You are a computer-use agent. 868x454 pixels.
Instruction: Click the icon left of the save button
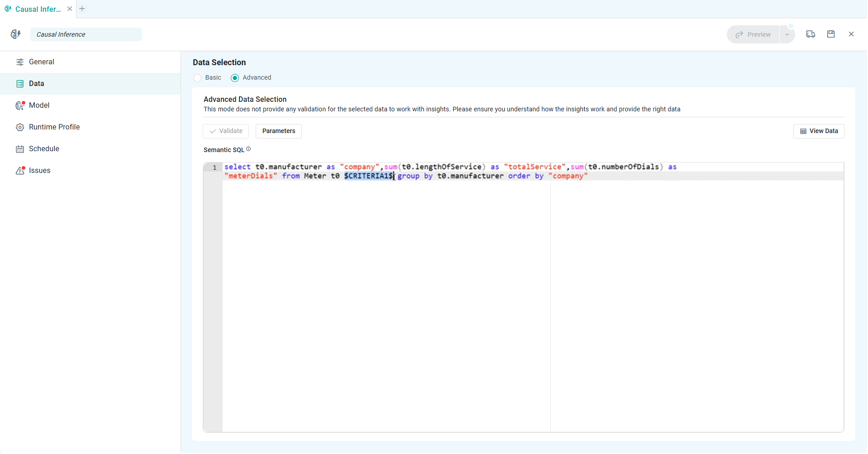pyautogui.click(x=811, y=34)
